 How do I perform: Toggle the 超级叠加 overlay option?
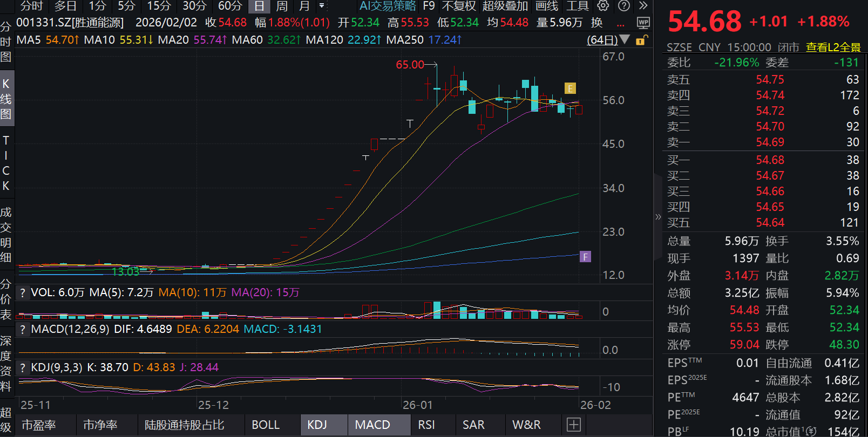505,6
